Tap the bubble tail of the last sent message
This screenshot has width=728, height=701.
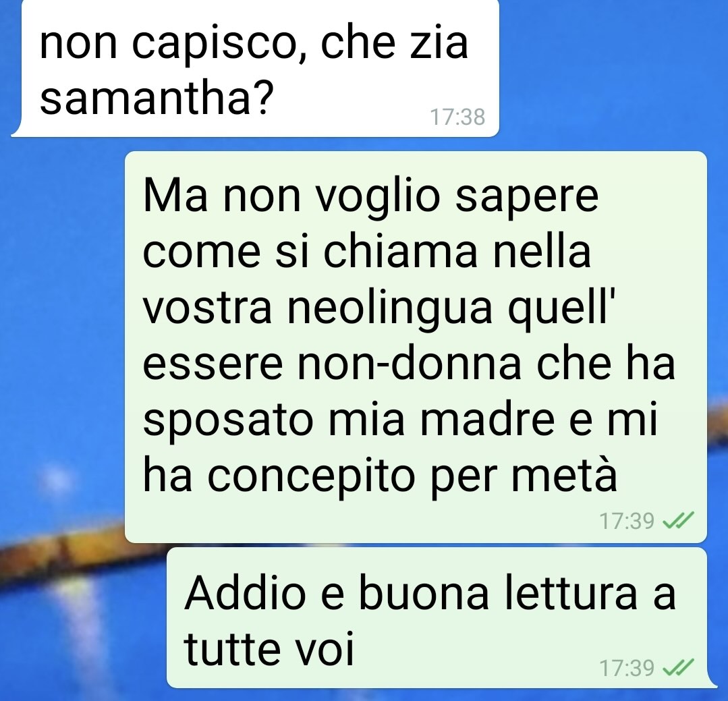tap(712, 681)
